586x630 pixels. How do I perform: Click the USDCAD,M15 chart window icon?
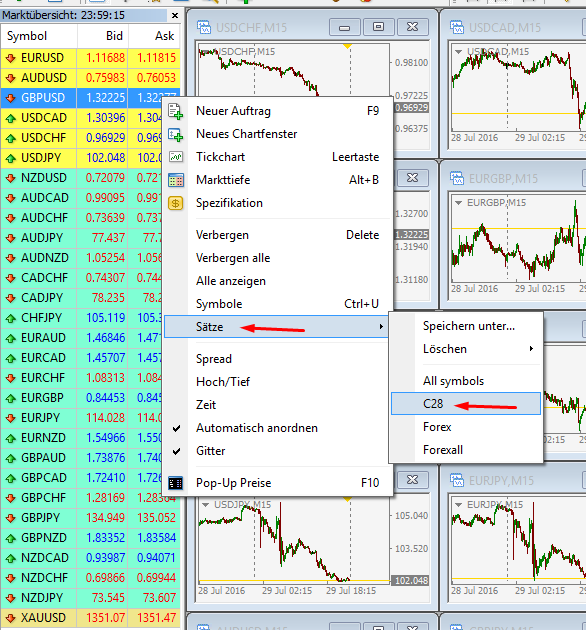(457, 27)
